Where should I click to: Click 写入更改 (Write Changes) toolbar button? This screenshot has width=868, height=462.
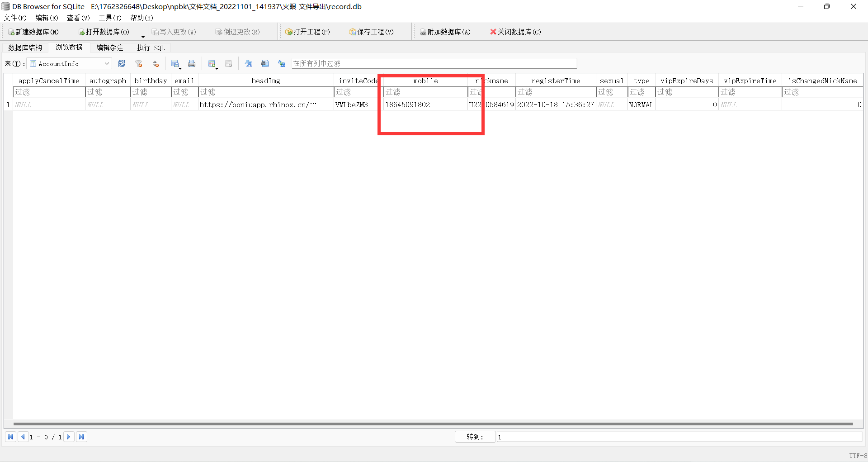[174, 32]
